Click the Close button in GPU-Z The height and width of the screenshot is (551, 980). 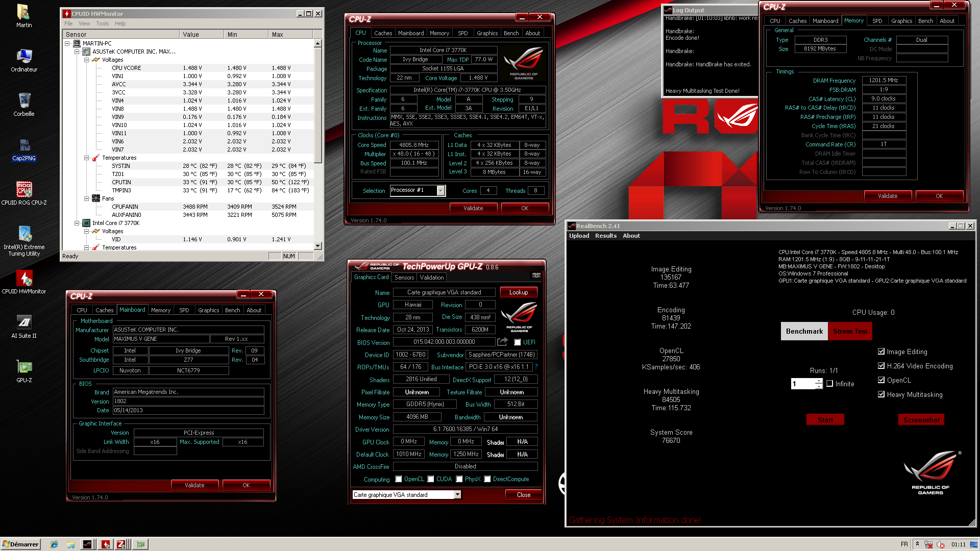tap(523, 494)
